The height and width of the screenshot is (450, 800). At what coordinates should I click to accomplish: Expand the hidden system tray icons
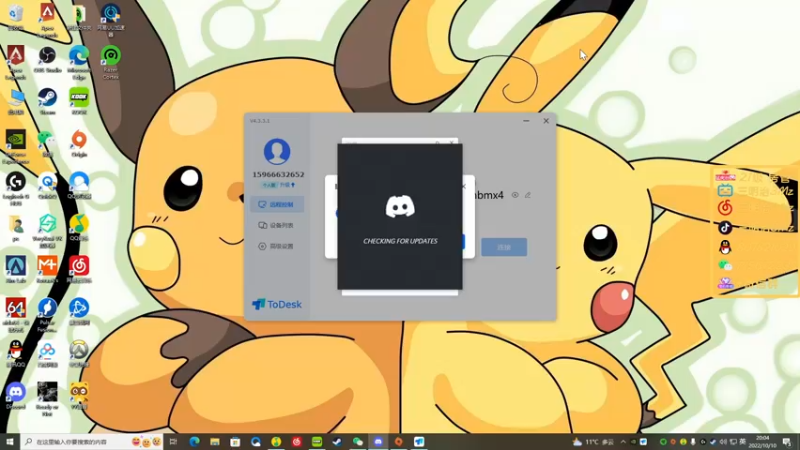[x=623, y=442]
